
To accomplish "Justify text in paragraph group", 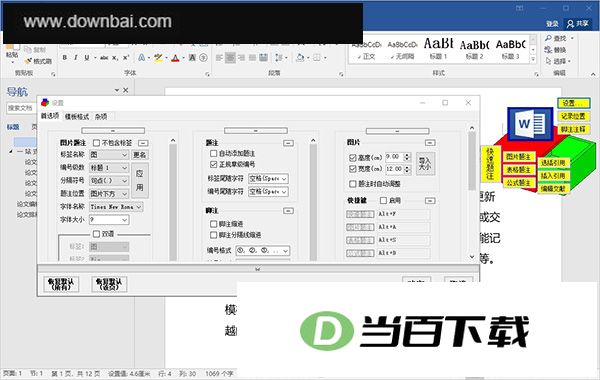I will pyautogui.click(x=253, y=58).
